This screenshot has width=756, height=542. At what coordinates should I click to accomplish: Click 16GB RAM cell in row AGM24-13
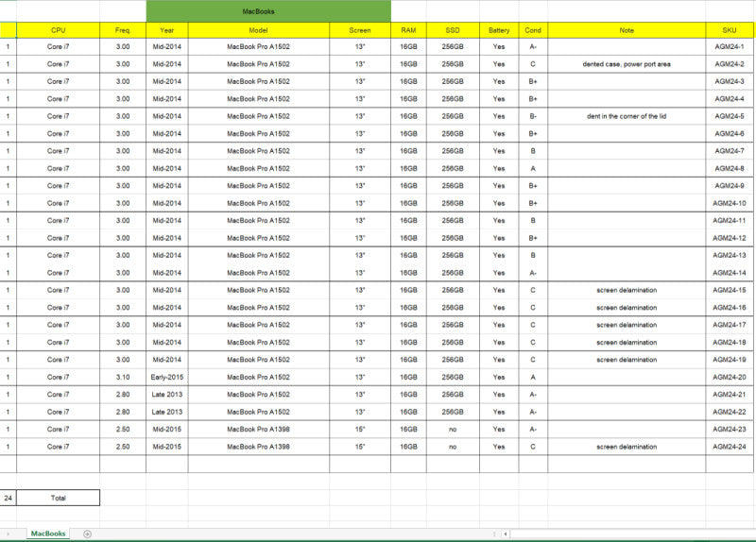[x=408, y=255]
